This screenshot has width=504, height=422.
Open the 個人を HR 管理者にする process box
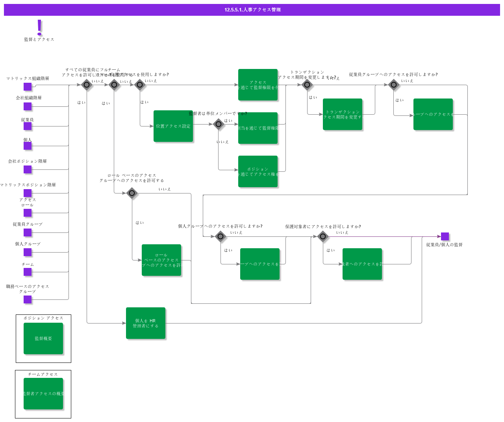[146, 323]
